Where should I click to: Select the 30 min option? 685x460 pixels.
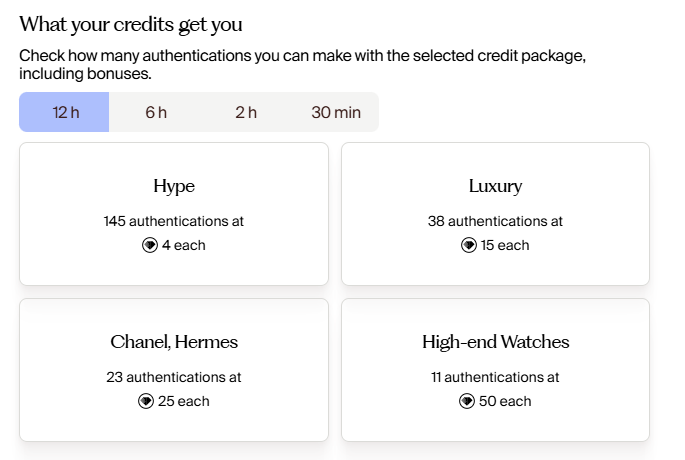(x=335, y=112)
